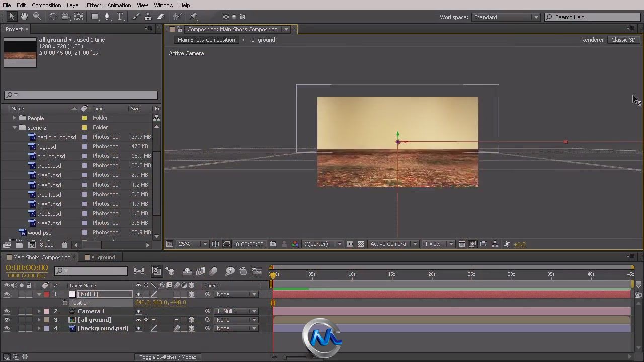Open the Effect menu
Image resolution: width=644 pixels, height=362 pixels.
click(x=94, y=5)
